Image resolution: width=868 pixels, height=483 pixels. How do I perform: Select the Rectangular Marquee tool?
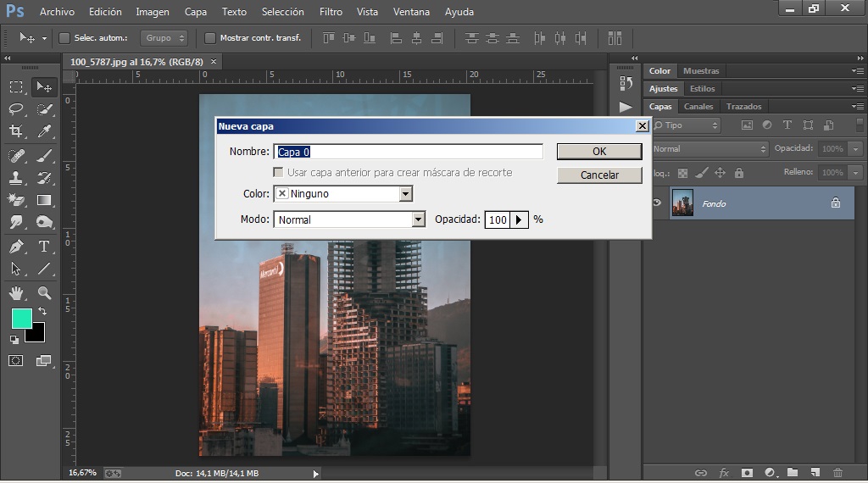pyautogui.click(x=16, y=87)
